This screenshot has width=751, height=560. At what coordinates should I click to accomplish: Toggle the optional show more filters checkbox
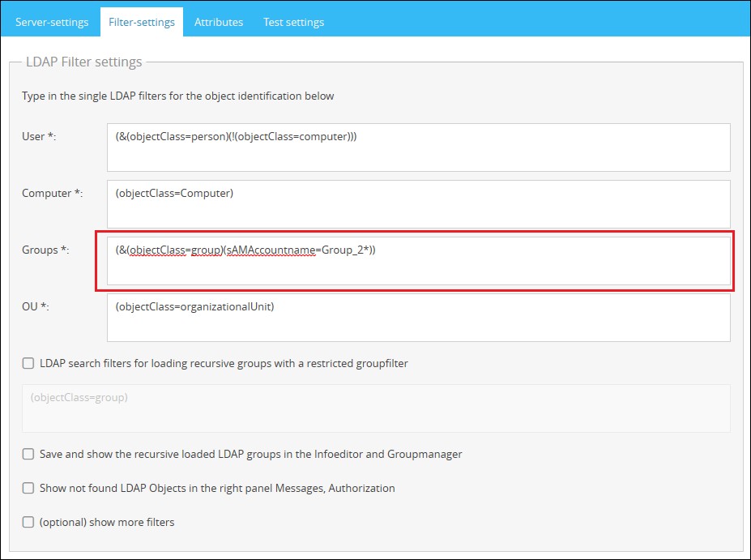(28, 523)
